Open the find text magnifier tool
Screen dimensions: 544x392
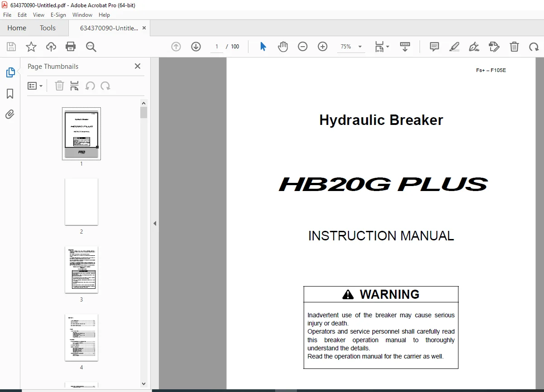coord(91,47)
